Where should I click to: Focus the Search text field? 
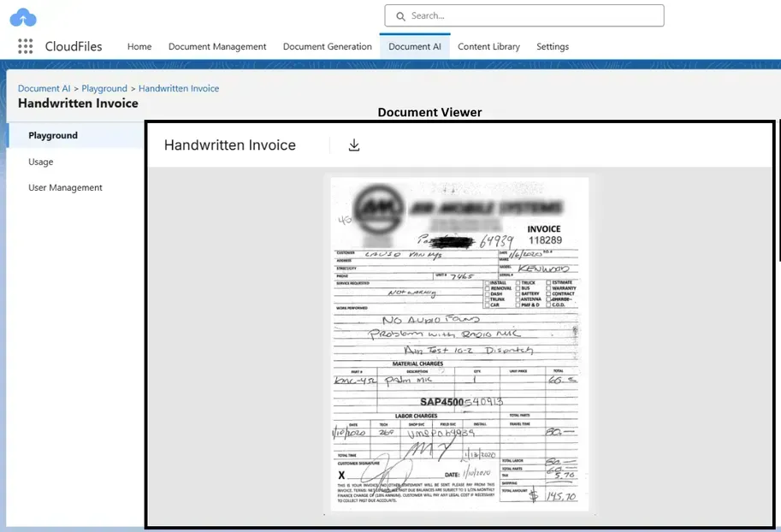[530, 15]
